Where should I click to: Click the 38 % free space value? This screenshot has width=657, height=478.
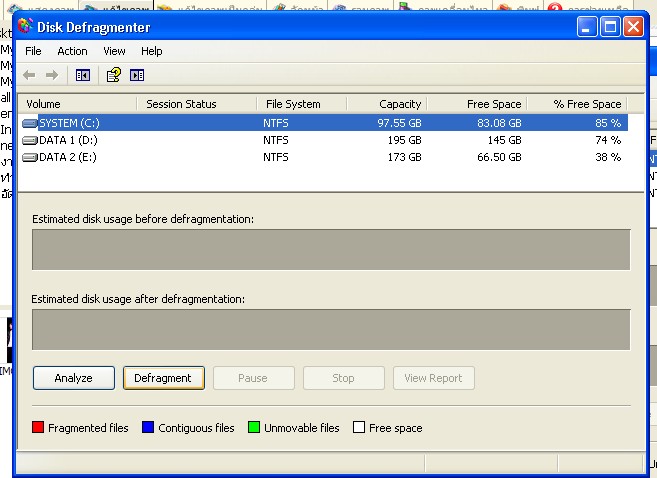click(x=608, y=158)
